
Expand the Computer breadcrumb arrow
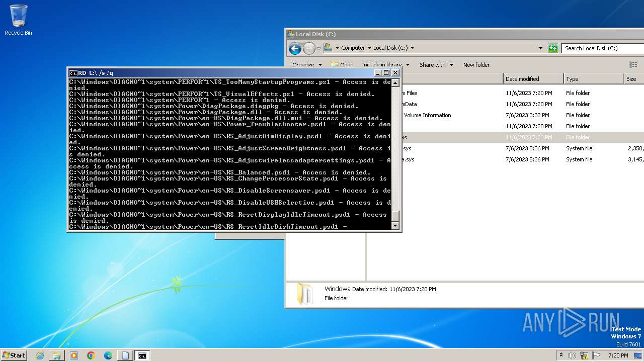[369, 48]
